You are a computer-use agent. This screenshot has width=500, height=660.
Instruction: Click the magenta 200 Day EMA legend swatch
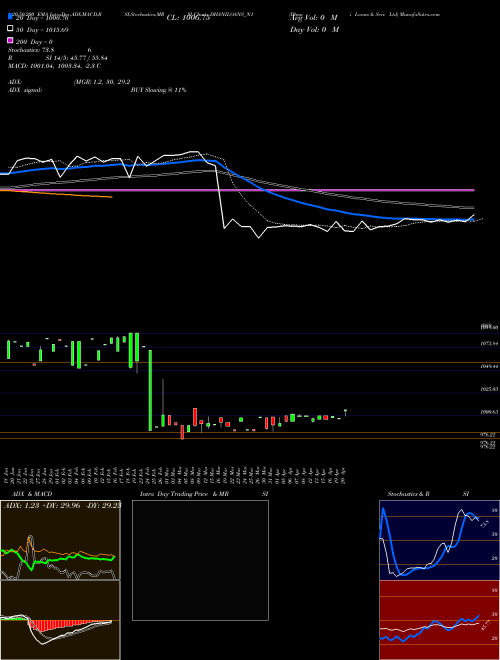click(10, 41)
